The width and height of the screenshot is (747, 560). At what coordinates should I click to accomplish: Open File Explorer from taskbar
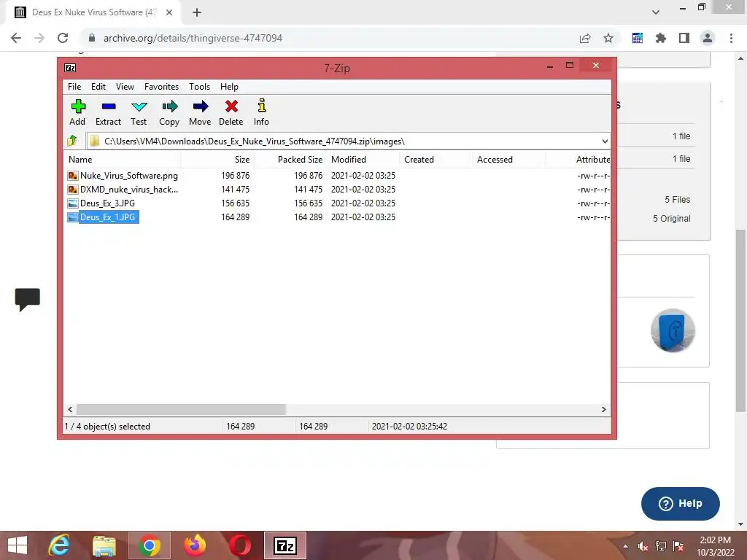104,545
